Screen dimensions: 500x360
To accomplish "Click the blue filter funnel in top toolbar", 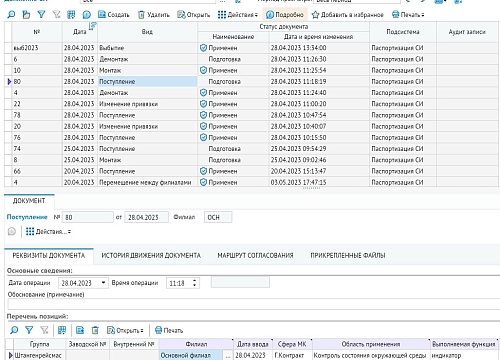I will point(41,15).
